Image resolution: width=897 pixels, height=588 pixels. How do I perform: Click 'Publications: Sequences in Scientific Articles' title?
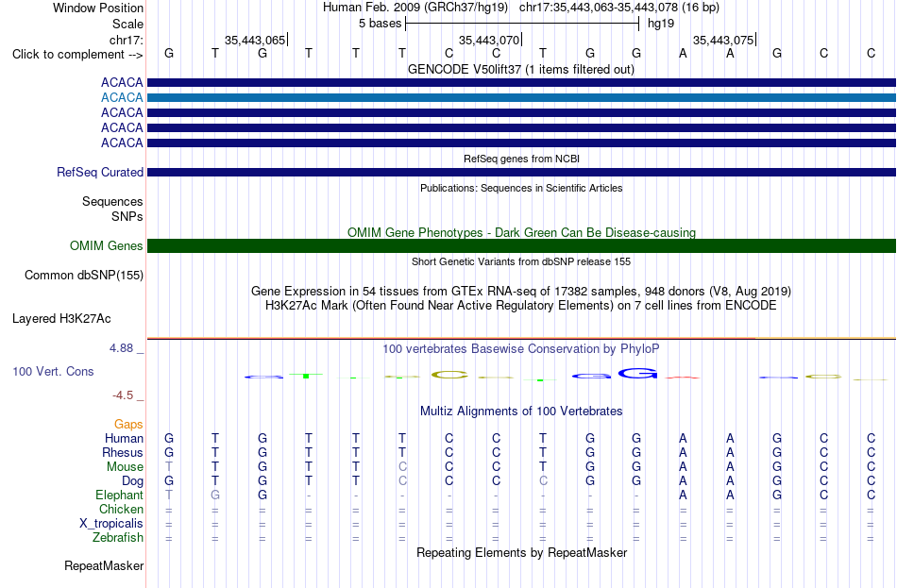point(521,188)
